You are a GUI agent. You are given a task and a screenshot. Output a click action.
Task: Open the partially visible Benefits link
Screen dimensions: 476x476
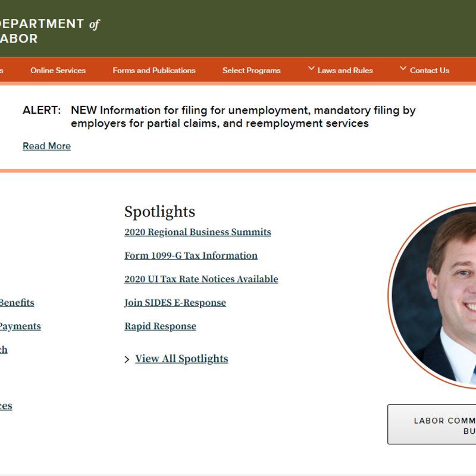point(17,303)
